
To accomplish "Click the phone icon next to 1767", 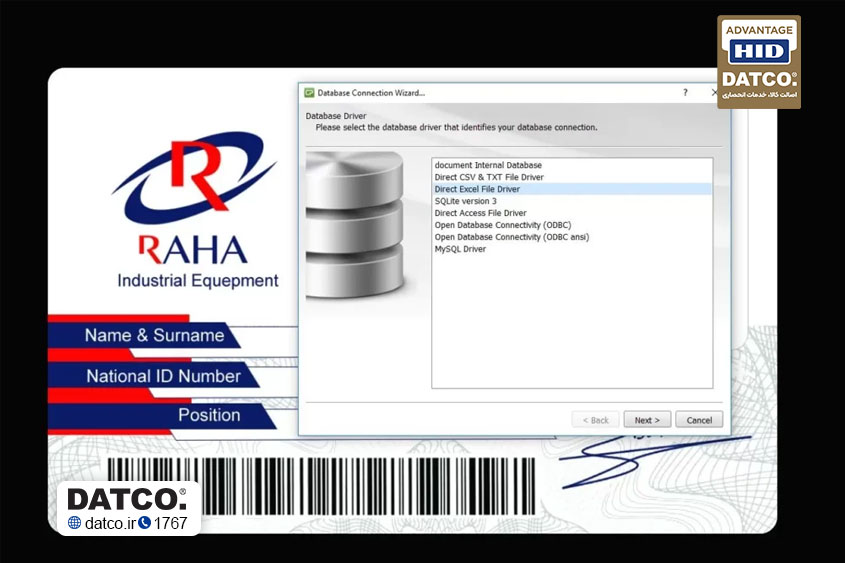I will click(144, 523).
